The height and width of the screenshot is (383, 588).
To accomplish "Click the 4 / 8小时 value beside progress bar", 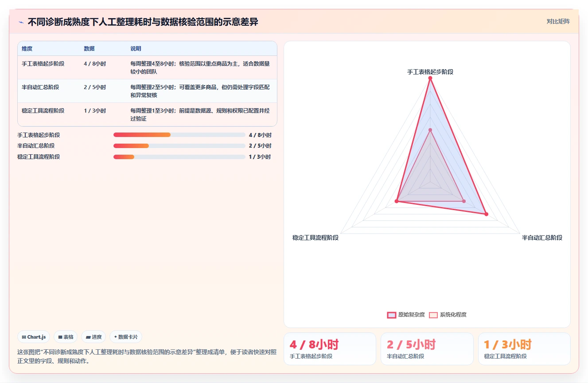I will pyautogui.click(x=260, y=135).
